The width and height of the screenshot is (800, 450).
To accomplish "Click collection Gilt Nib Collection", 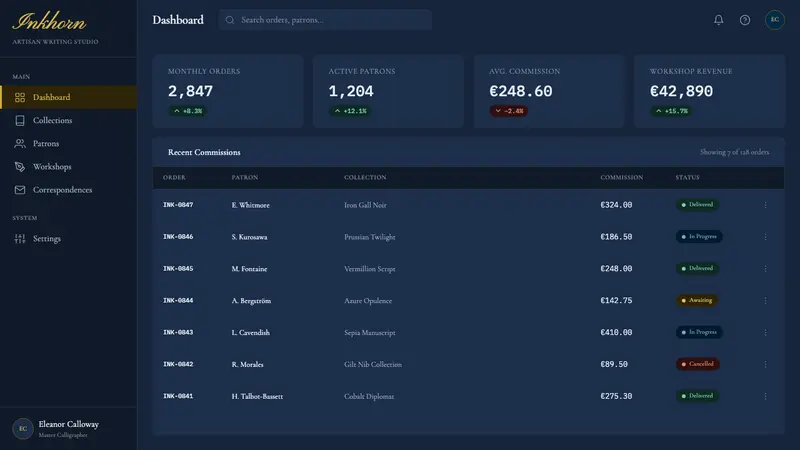I will pyautogui.click(x=373, y=364).
